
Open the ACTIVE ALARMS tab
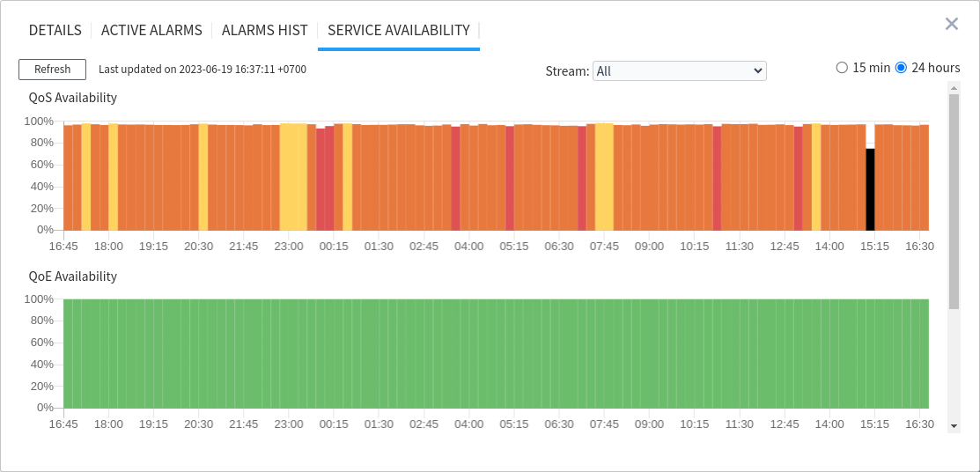151,30
